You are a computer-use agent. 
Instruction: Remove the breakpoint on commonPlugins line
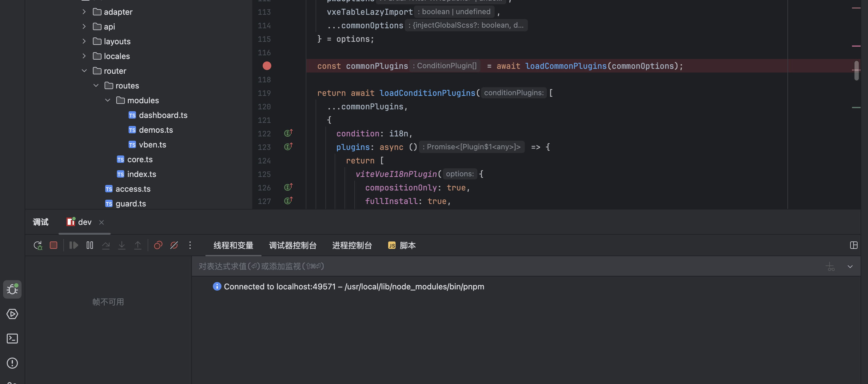(267, 66)
